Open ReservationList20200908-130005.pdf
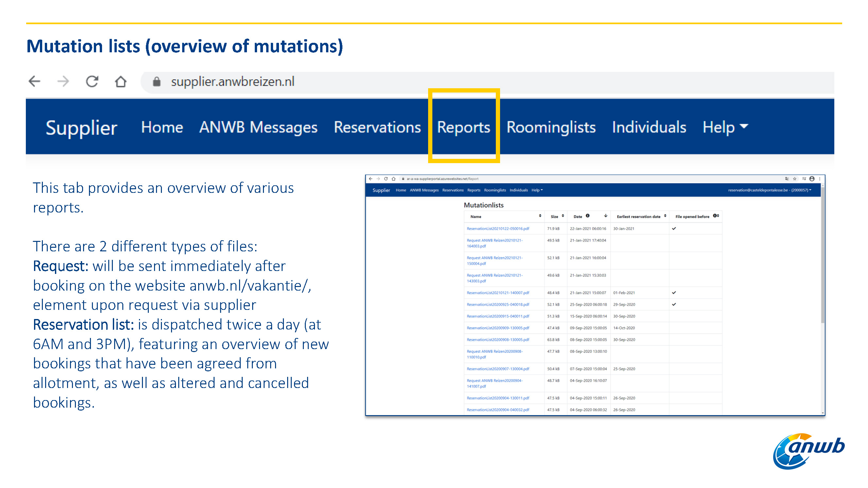This screenshot has height=488, width=868. point(498,340)
